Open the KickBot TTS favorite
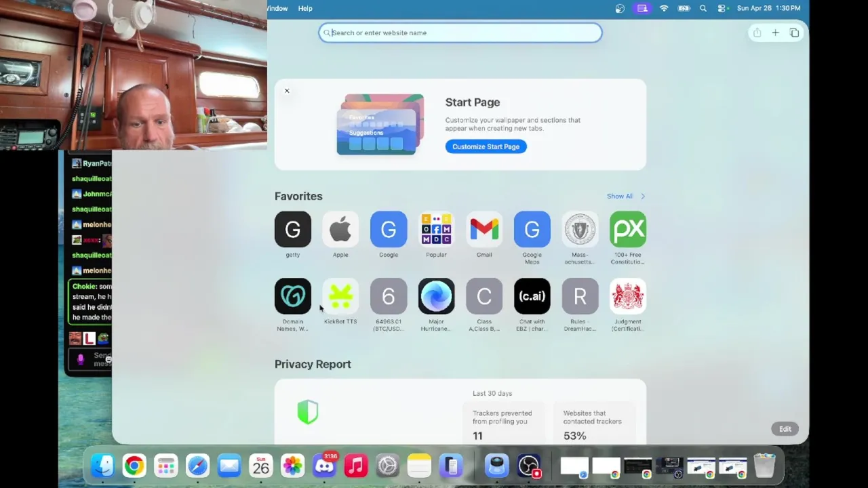This screenshot has width=868, height=488. coord(340,296)
